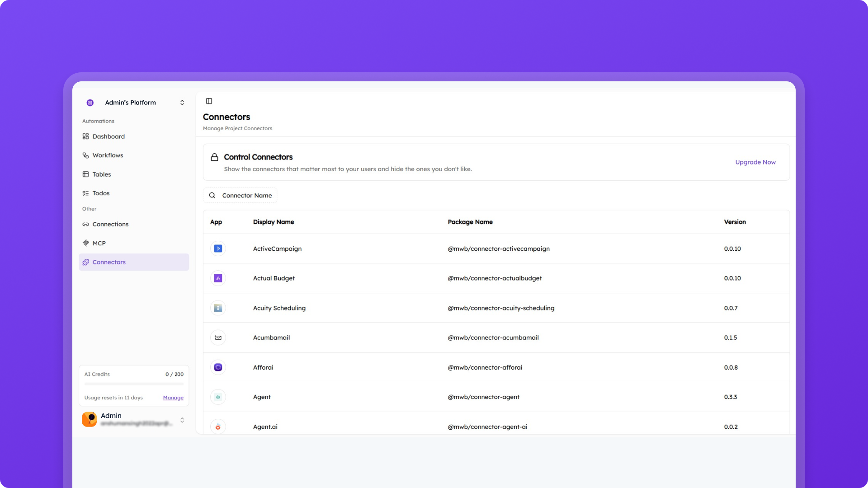Viewport: 868px width, 488px height.
Task: Click the AI Credits usage progress bar
Action: (133, 385)
